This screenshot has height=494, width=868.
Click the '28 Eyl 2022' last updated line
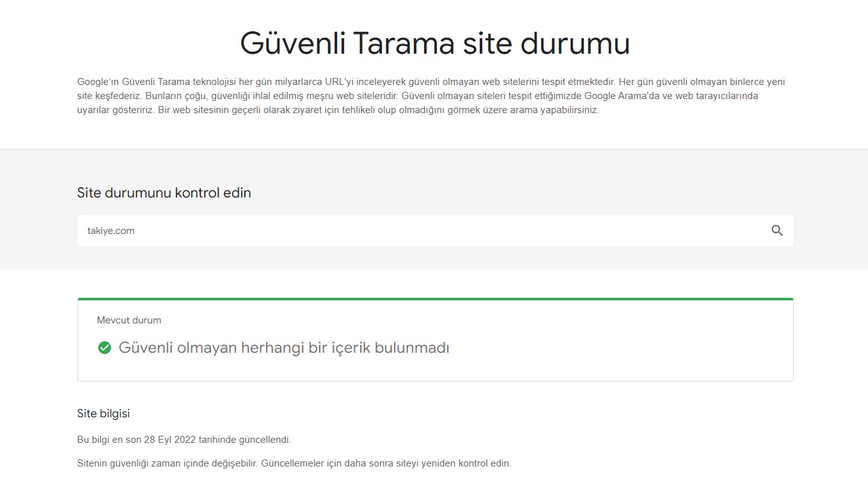pyautogui.click(x=184, y=440)
